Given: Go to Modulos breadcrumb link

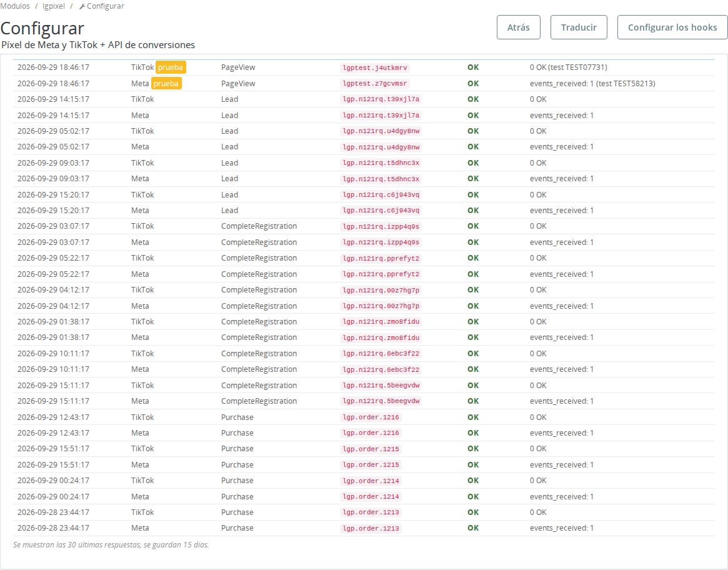Looking at the screenshot, I should (15, 6).
